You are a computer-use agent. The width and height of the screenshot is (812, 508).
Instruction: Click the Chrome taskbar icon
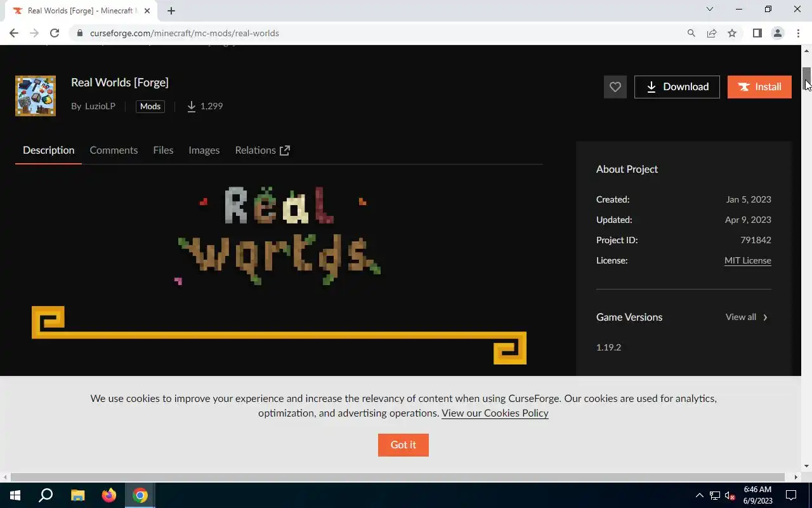[x=140, y=495]
